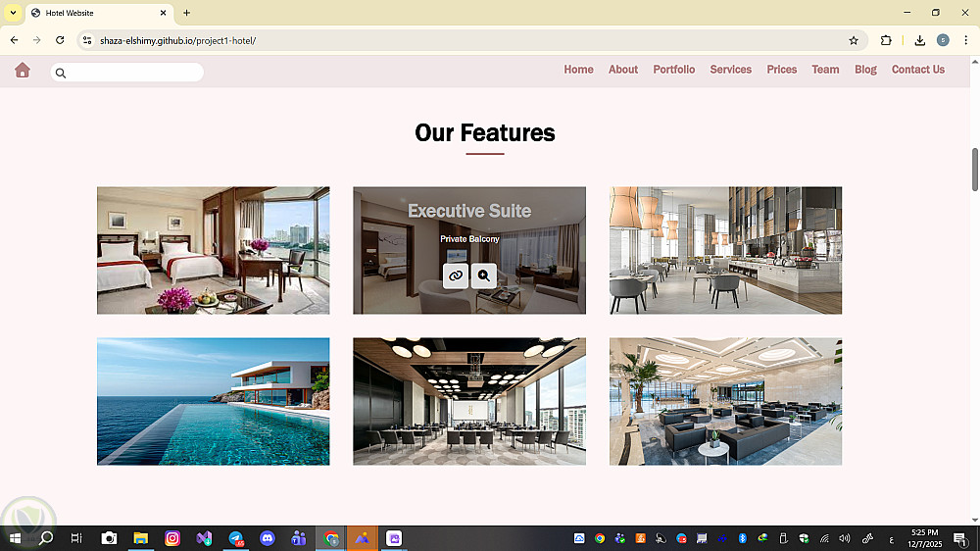Open the Home navigation link
This screenshot has height=551, width=980.
point(578,70)
